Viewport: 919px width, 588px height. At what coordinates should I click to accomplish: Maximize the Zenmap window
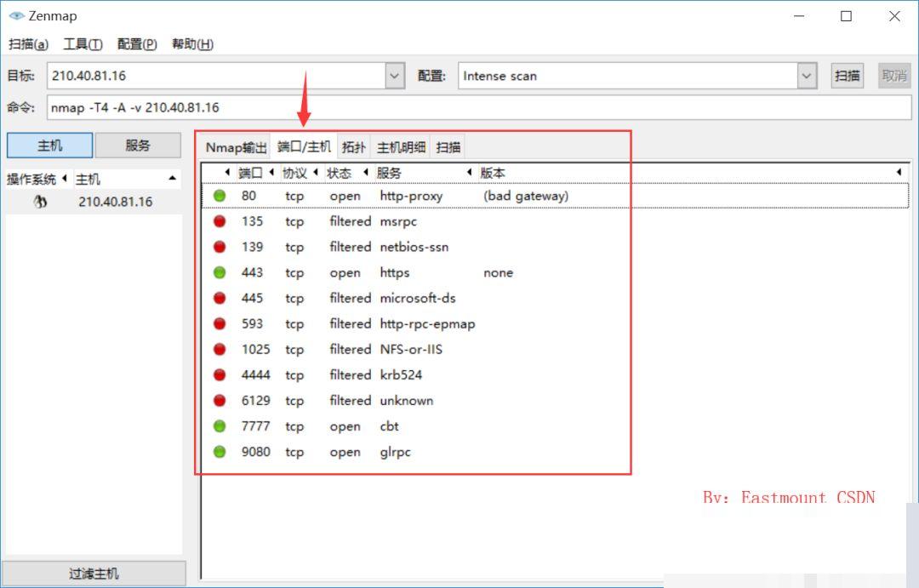(x=847, y=16)
